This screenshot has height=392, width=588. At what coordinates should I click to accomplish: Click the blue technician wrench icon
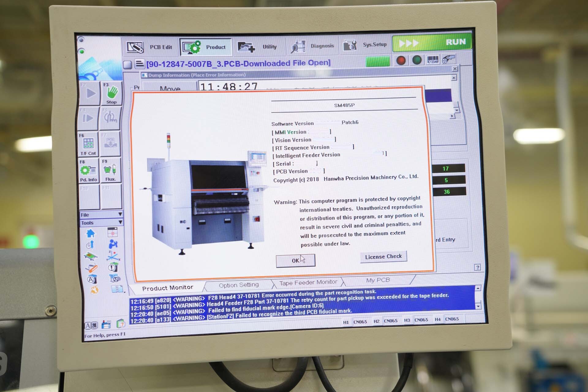(x=113, y=244)
